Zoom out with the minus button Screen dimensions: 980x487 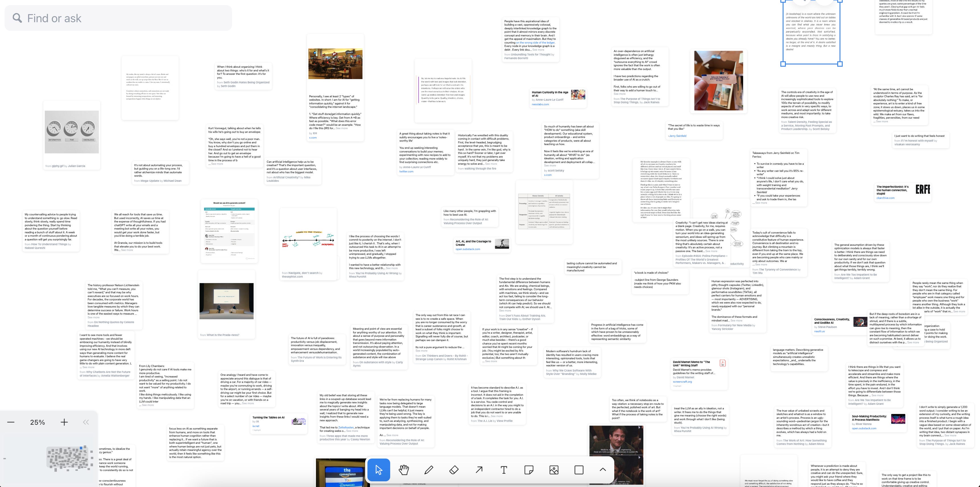[11, 422]
